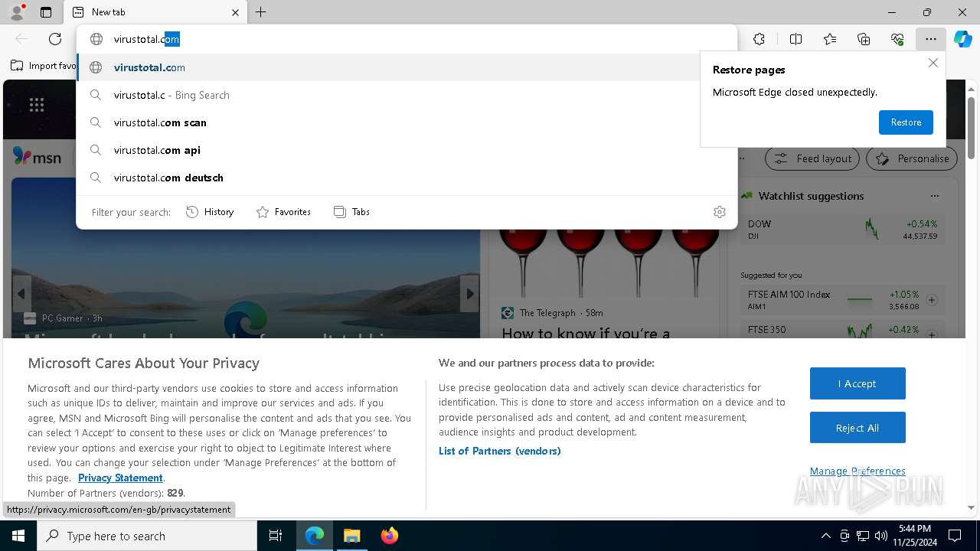Open the Windows Start menu
This screenshot has width=980, height=551.
(18, 536)
